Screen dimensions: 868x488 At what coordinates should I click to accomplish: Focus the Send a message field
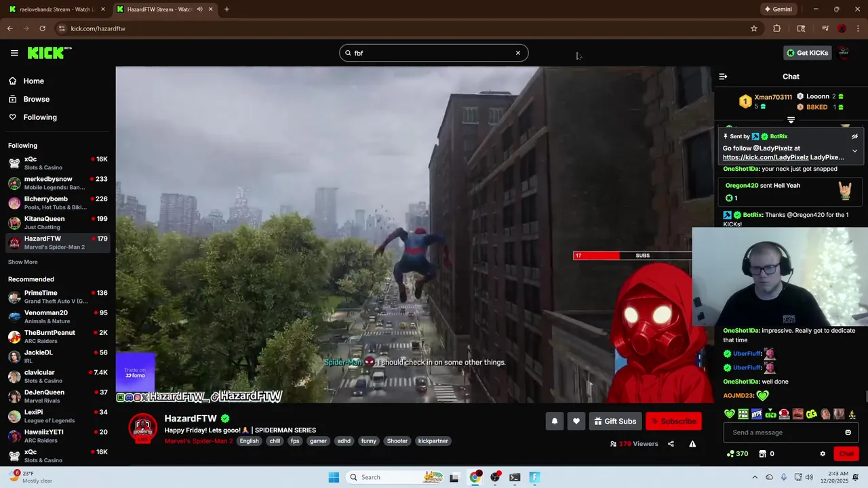point(784,432)
